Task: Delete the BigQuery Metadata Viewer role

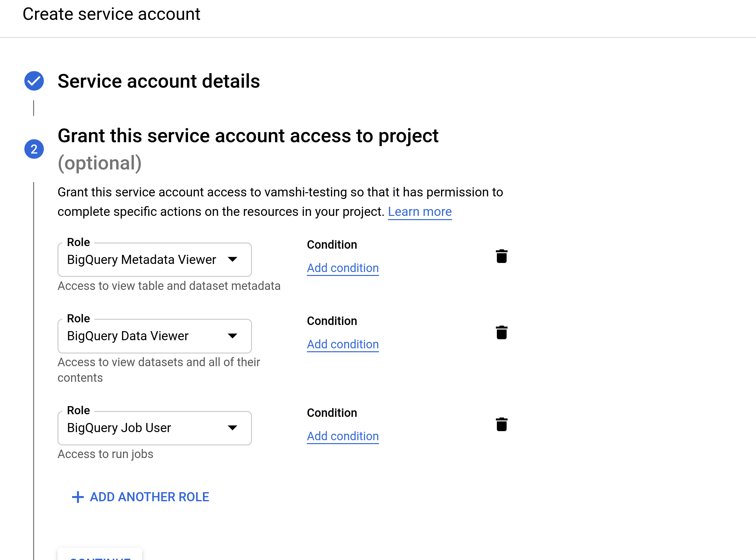Action: [502, 256]
